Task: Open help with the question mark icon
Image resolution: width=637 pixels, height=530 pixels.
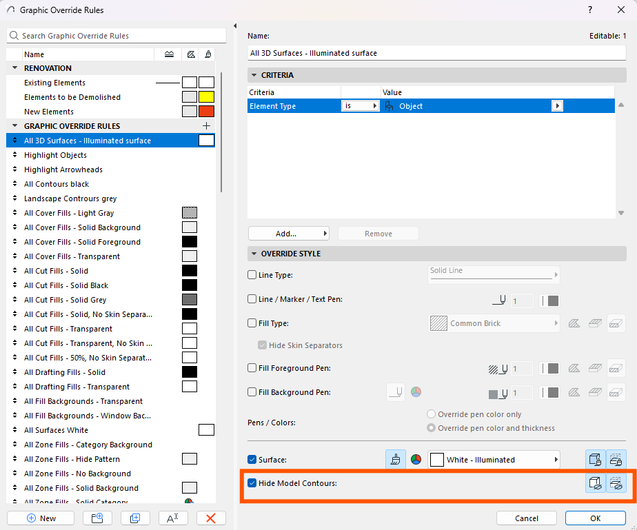Action: [589, 10]
